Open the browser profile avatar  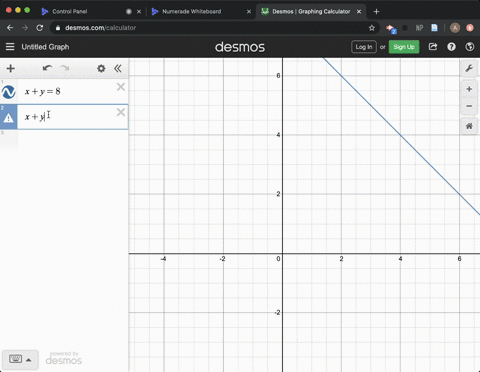pos(455,28)
